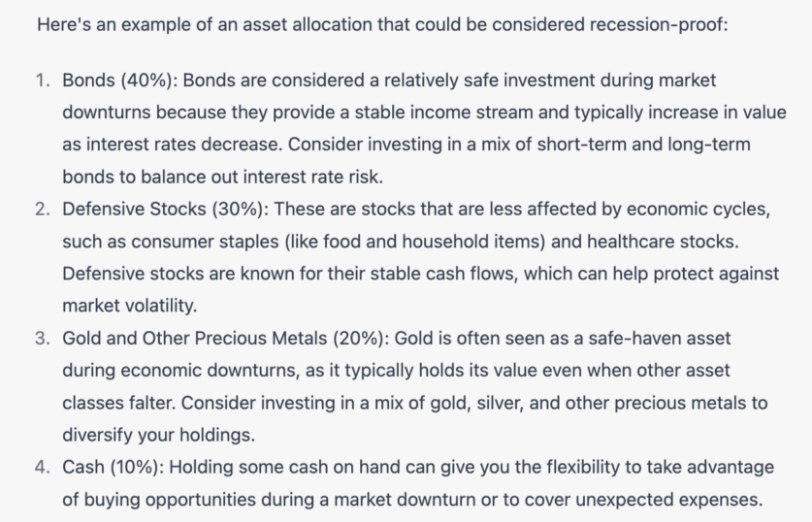Click list number 3
This screenshot has width=812, height=522.
(42, 339)
